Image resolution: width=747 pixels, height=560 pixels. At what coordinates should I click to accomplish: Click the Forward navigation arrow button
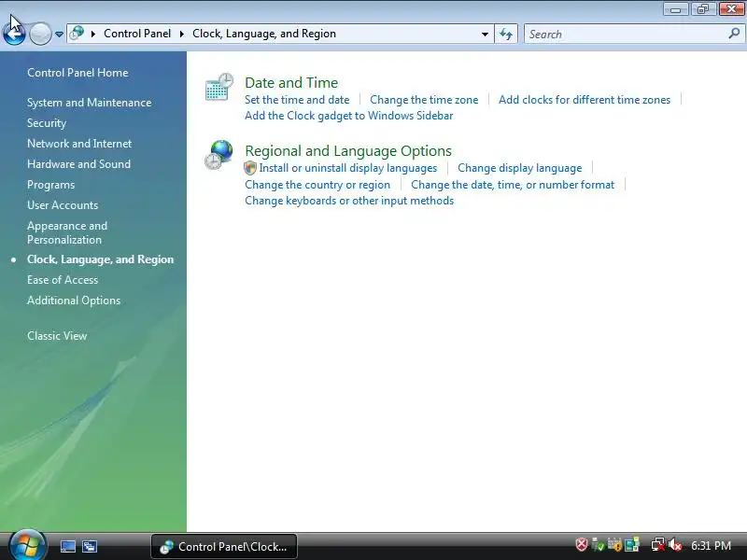(x=40, y=34)
